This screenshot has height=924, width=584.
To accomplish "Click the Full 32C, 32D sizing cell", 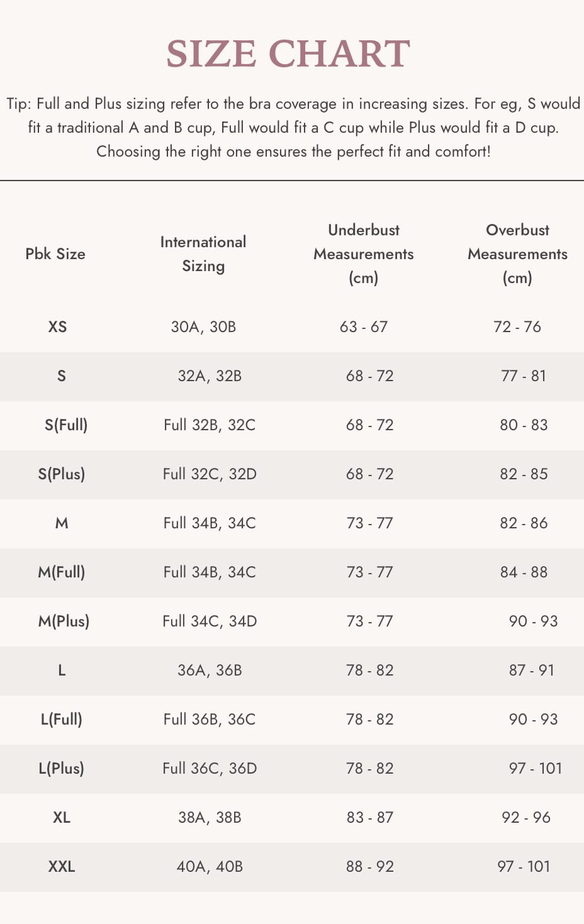I will pos(210,474).
